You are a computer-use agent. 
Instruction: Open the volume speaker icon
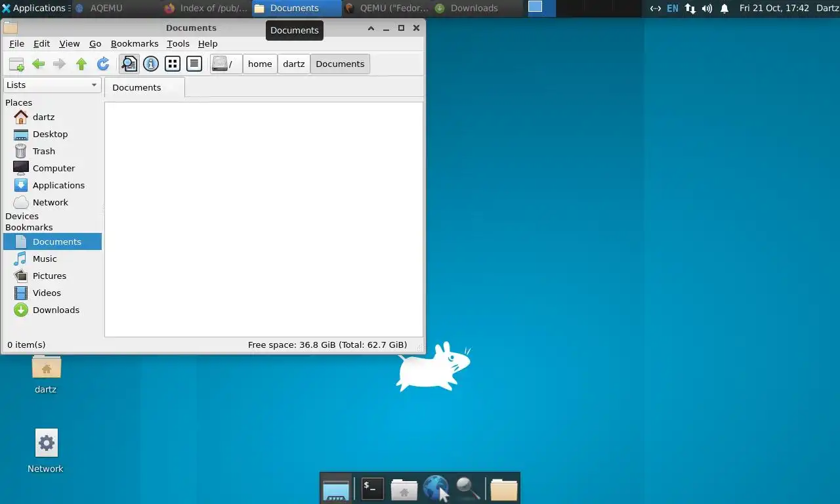[x=707, y=9]
